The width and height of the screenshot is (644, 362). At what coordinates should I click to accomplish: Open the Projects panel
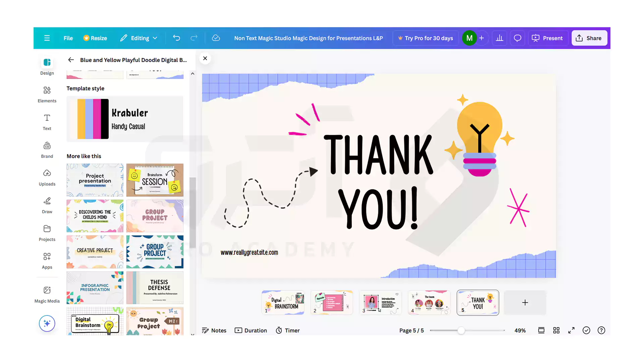(x=47, y=233)
